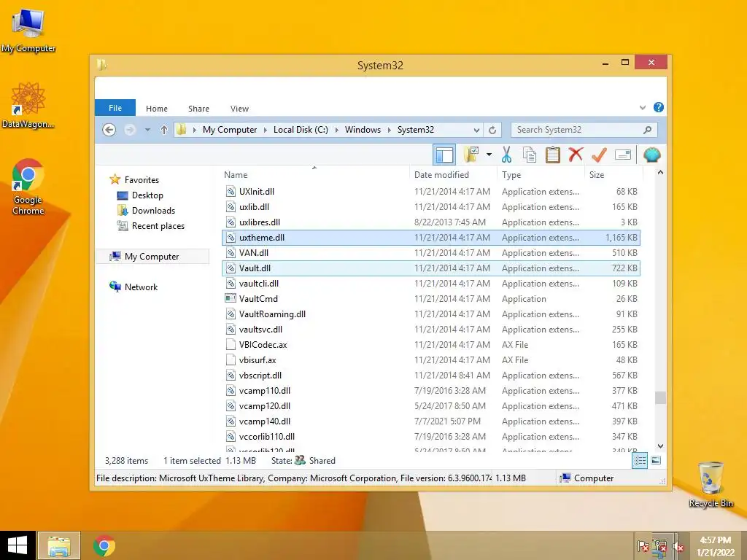Refresh the System32 folder view
Screen dimensions: 747x560
point(492,130)
